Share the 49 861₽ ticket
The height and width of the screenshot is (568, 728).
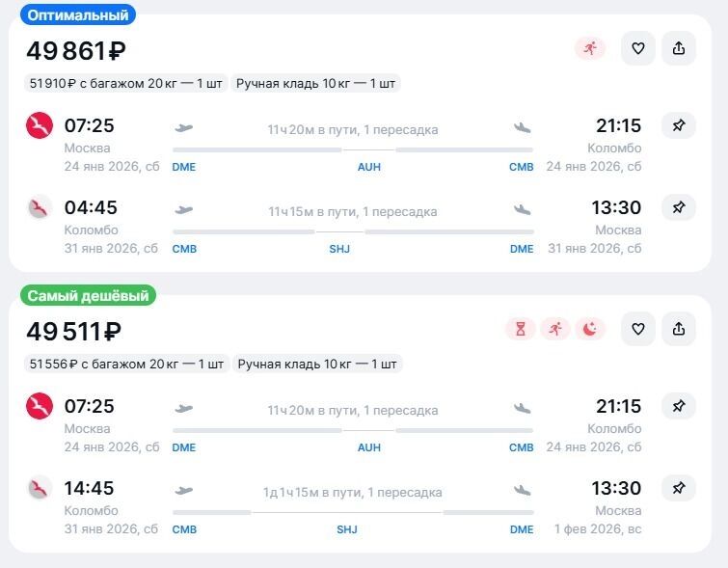pos(679,48)
